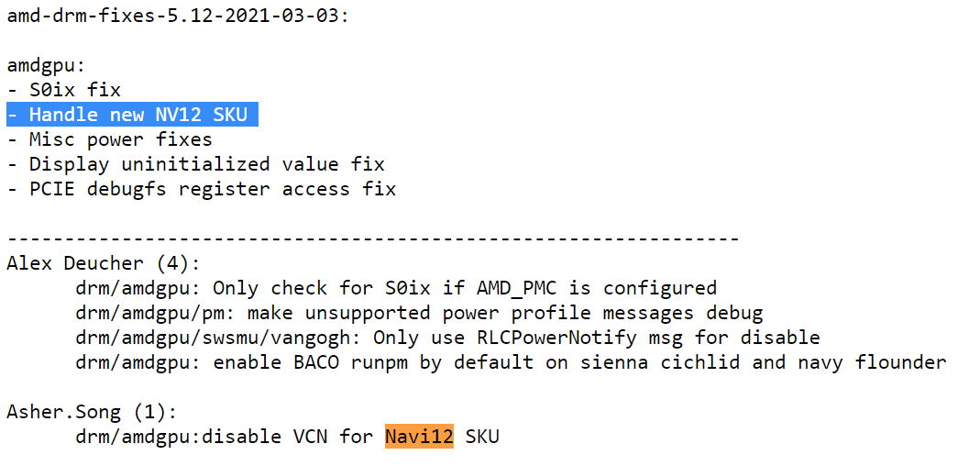The width and height of the screenshot is (980, 466).
Task: Click the words "navy flounder" at line end
Action: pos(865,362)
